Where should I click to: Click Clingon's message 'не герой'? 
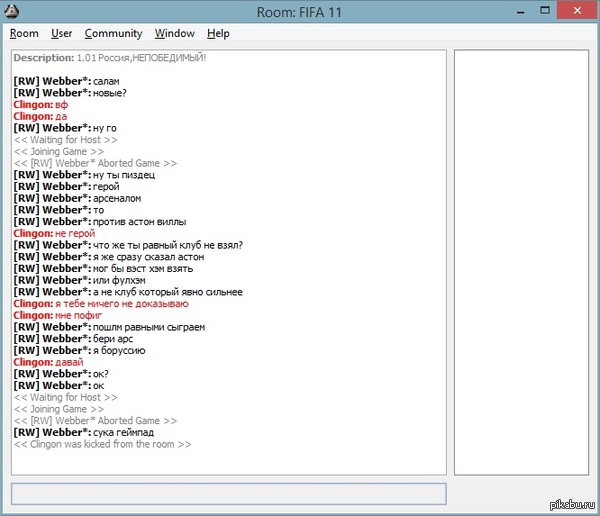pyautogui.click(x=54, y=233)
